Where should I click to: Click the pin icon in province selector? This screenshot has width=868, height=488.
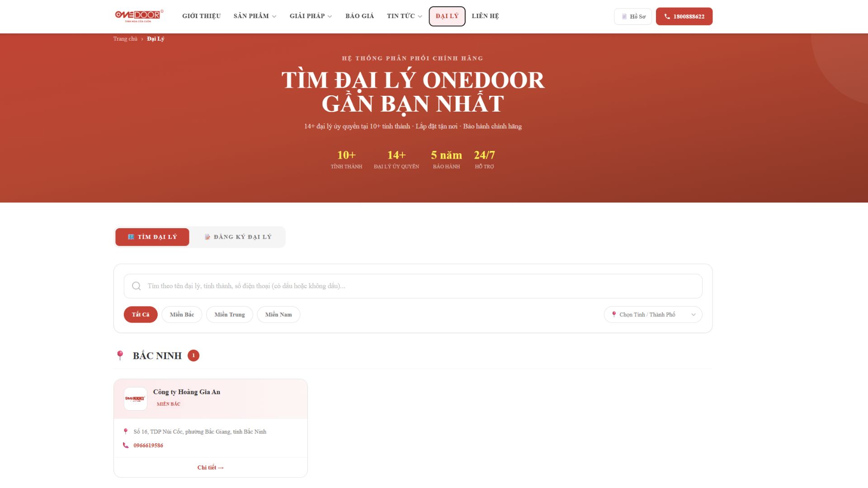[614, 314]
